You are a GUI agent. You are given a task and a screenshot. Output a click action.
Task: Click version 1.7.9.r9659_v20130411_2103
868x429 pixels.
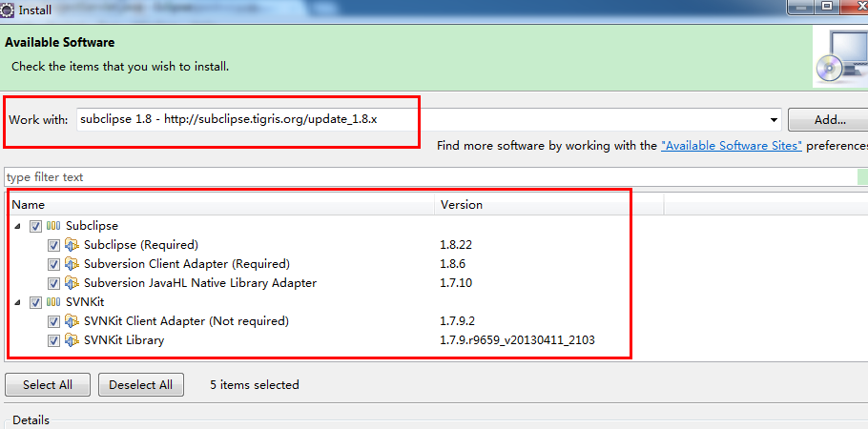pos(517,340)
